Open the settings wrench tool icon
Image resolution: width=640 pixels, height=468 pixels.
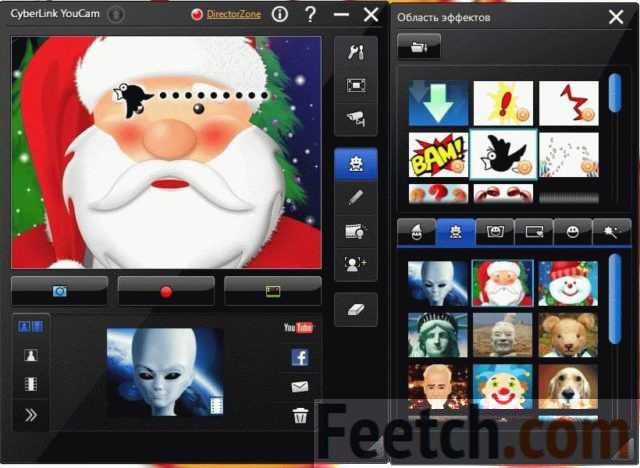pos(356,52)
